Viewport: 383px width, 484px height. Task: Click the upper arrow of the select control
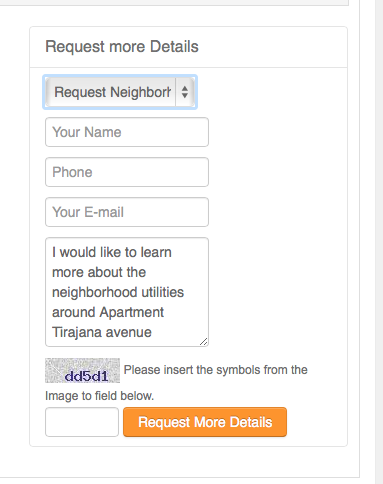tap(185, 88)
